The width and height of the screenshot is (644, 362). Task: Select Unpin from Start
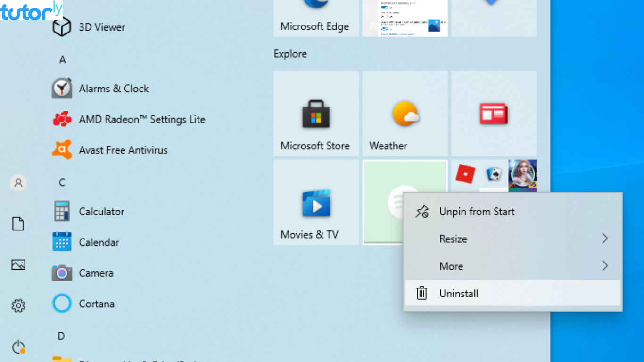(476, 211)
